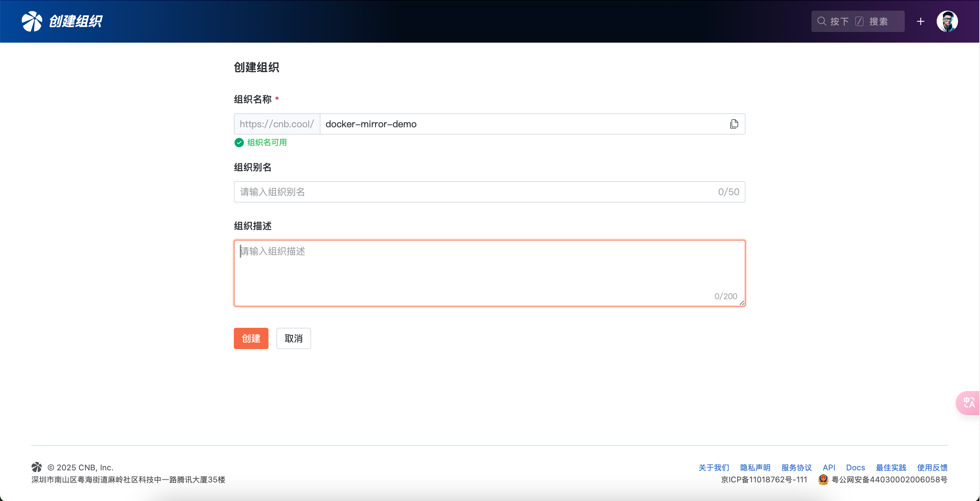Click the 取消 button

pyautogui.click(x=293, y=338)
